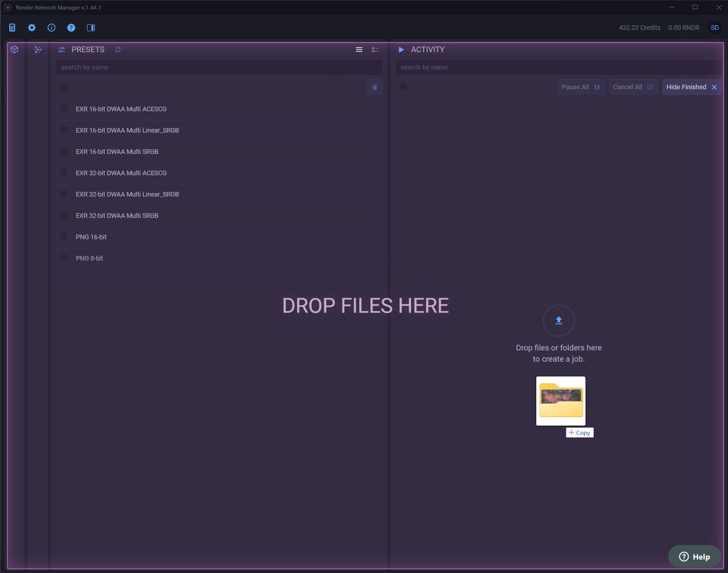The height and width of the screenshot is (573, 728).
Task: Click the Cancel All button
Action: click(632, 87)
